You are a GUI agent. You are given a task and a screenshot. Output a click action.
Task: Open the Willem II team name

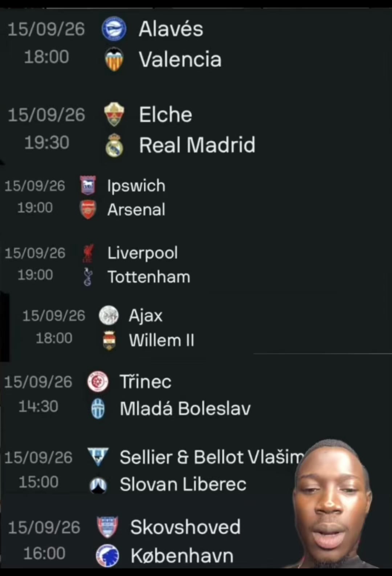coord(162,341)
